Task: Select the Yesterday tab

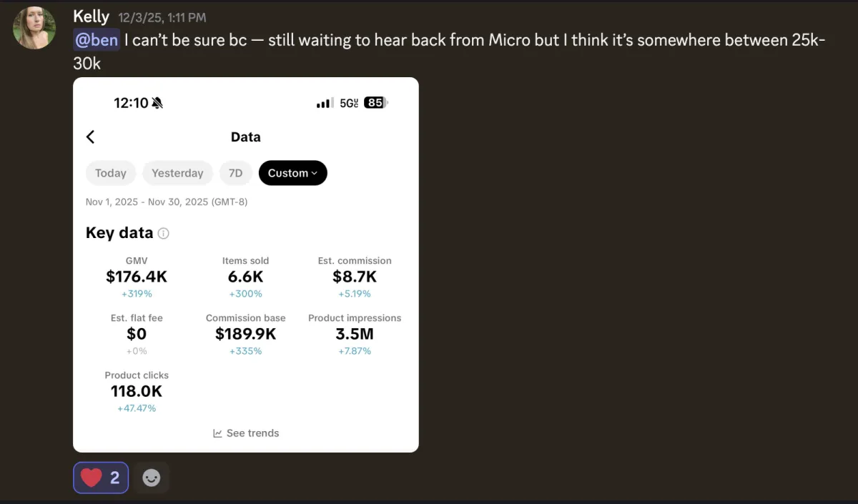Action: tap(177, 173)
